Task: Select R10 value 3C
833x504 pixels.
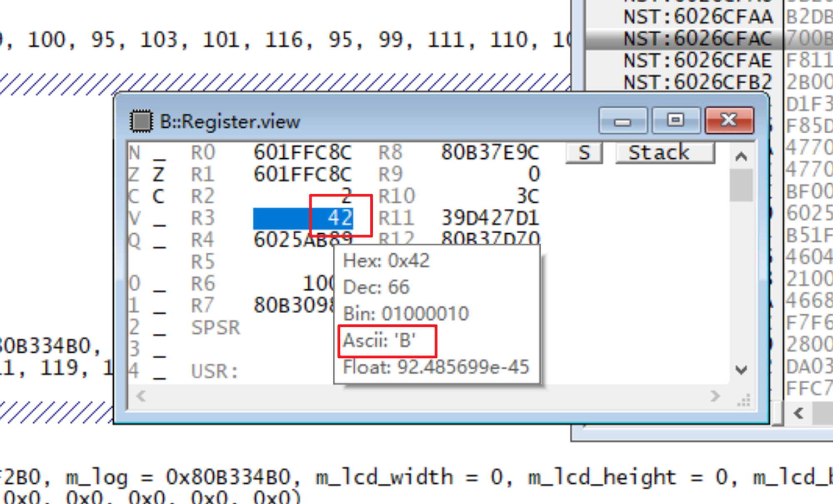Action: click(x=528, y=196)
